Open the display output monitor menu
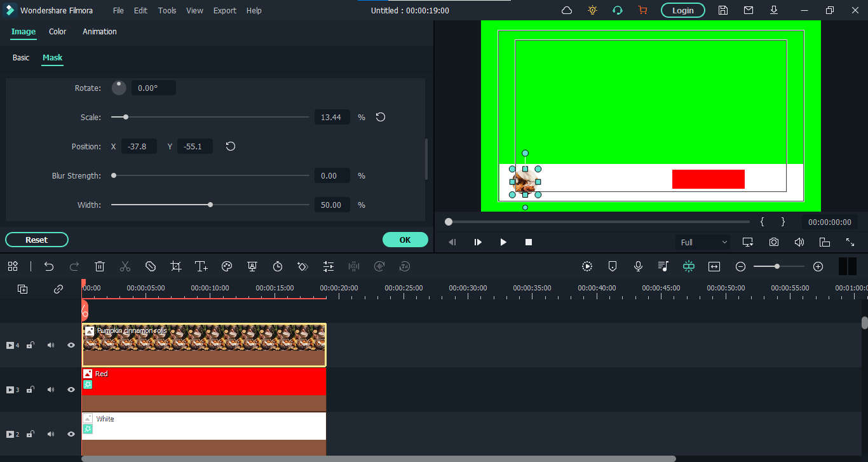This screenshot has width=868, height=462. (749, 242)
